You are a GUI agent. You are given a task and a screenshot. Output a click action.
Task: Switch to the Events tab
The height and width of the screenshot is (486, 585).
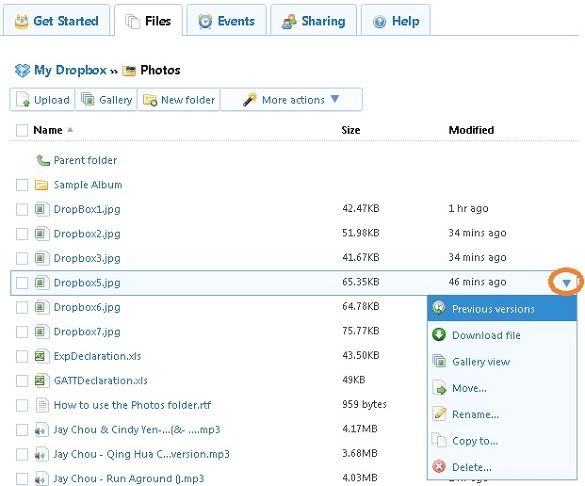(x=227, y=21)
